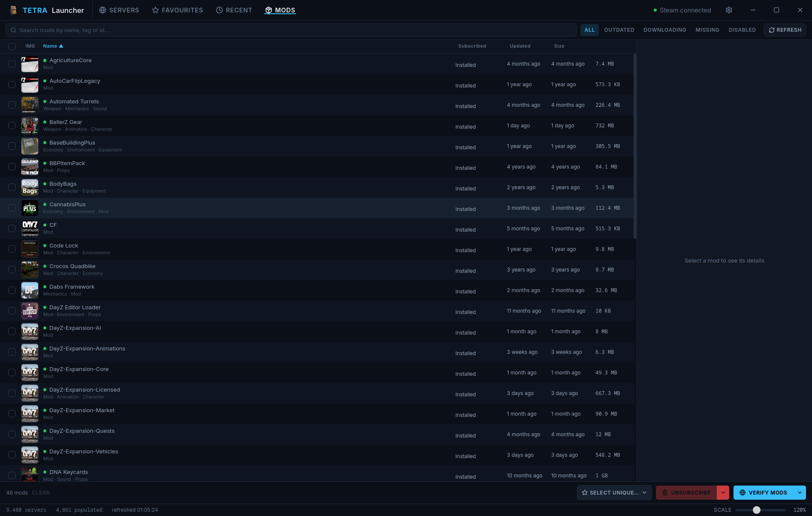The image size is (812, 516).
Task: Open the Select Unique dropdown
Action: pos(614,493)
